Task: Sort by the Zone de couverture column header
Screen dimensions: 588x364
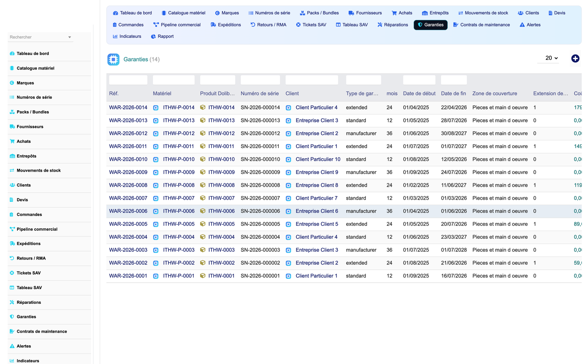Action: [x=495, y=94]
